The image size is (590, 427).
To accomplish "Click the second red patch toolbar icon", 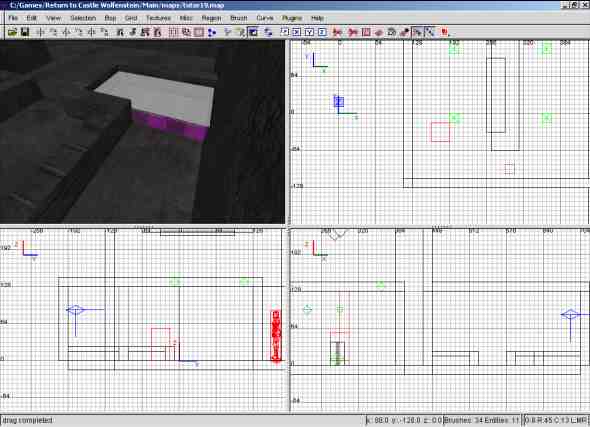I will [x=353, y=32].
